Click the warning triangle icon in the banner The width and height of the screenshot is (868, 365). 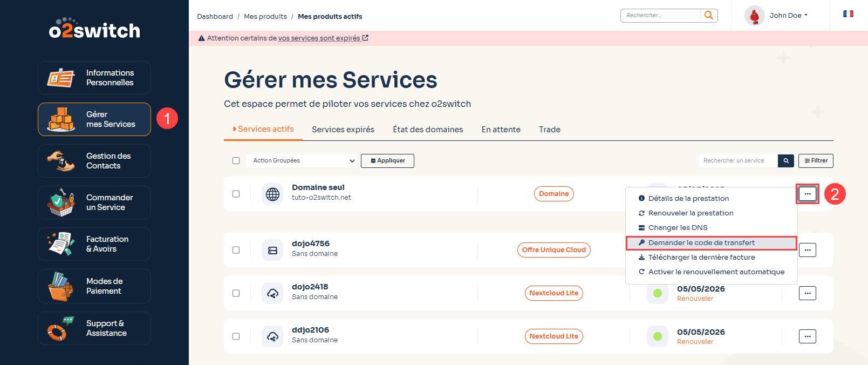[202, 38]
